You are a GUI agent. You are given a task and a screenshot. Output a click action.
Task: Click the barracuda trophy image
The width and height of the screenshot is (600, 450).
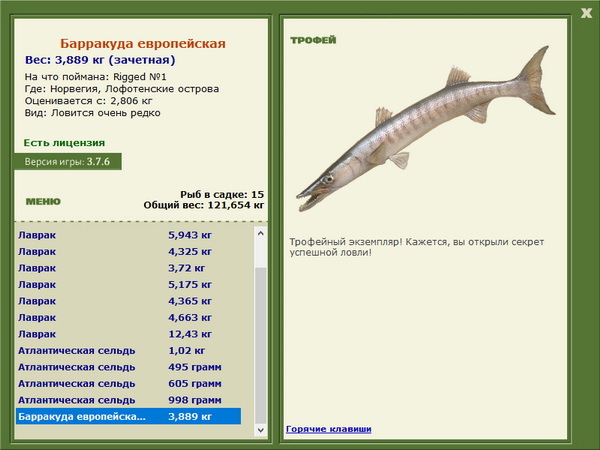click(426, 129)
